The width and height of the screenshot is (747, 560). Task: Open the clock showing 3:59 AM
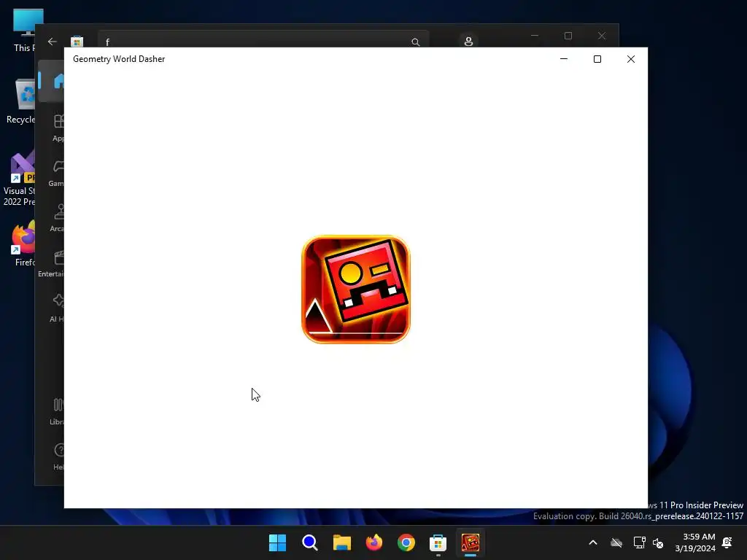(x=695, y=542)
